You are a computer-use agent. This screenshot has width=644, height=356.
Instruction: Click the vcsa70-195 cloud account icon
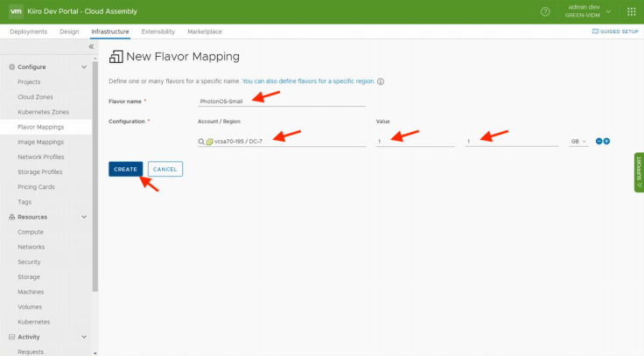[209, 142]
